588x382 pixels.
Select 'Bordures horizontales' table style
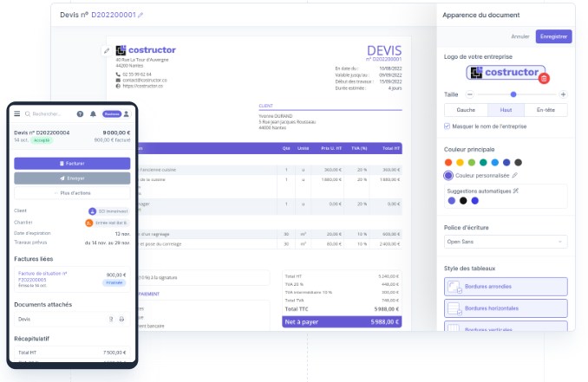tap(506, 308)
